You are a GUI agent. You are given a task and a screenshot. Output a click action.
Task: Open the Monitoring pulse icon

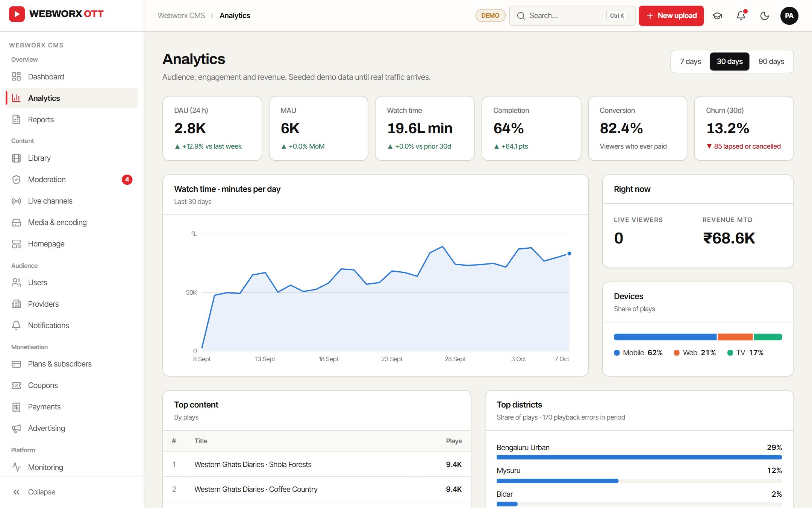(16, 467)
